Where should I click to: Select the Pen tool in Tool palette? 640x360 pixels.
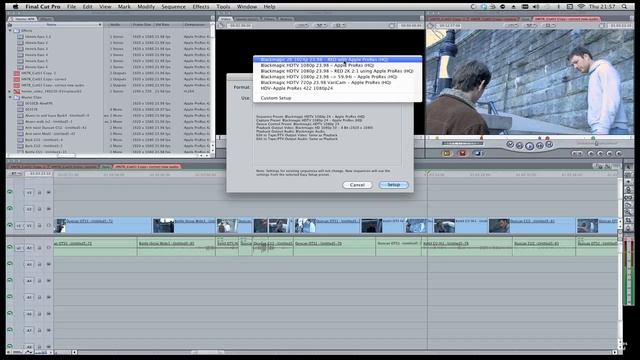pos(628,229)
